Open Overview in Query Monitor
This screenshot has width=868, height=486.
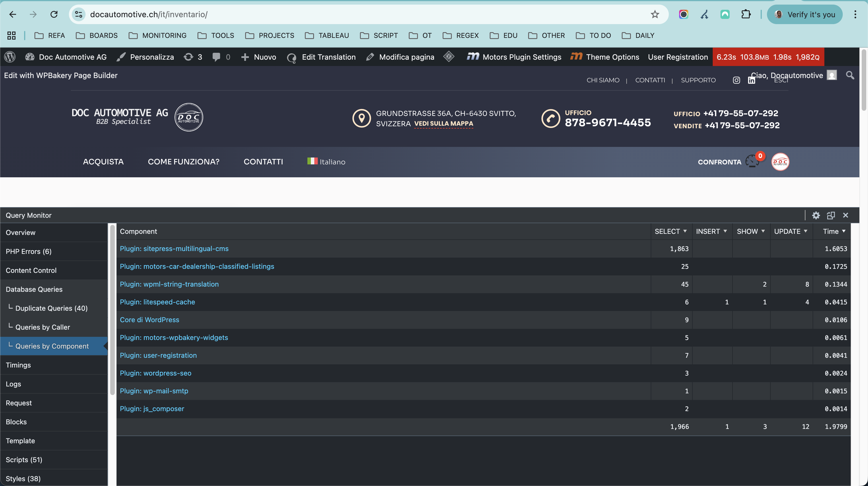[x=54, y=232]
